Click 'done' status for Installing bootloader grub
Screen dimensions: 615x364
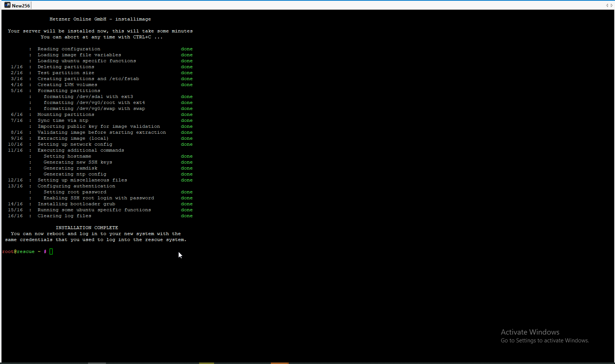(x=187, y=204)
